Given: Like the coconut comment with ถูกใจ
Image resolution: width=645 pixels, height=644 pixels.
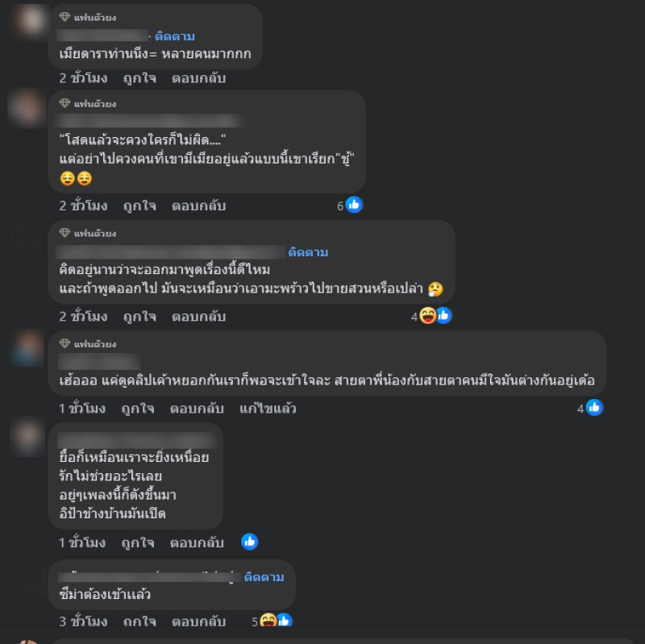Looking at the screenshot, I should point(139,317).
